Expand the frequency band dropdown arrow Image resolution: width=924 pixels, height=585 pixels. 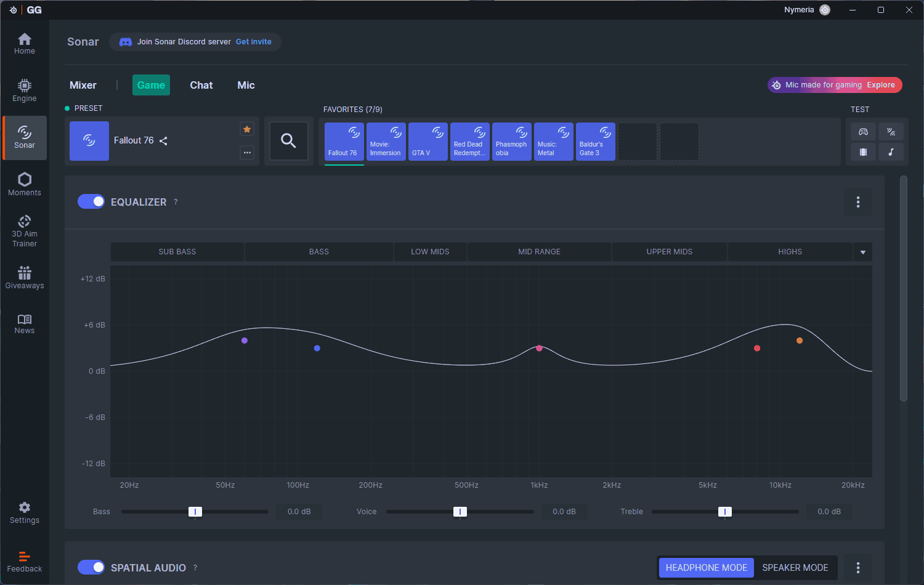coord(862,252)
